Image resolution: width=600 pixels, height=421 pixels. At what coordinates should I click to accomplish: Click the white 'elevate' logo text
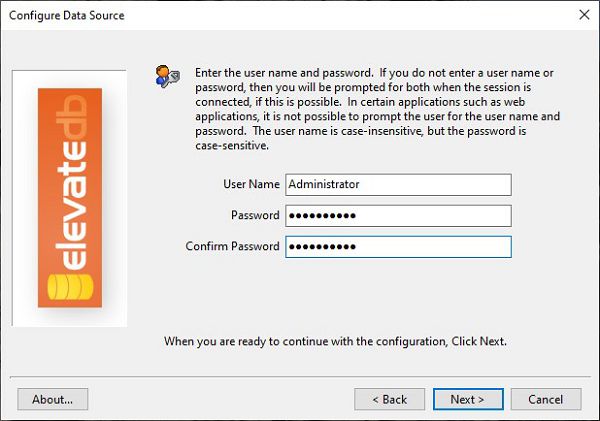pos(71,205)
